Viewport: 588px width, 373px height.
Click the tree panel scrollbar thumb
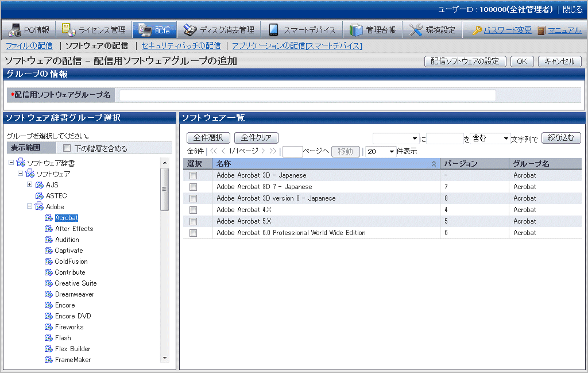[x=165, y=189]
